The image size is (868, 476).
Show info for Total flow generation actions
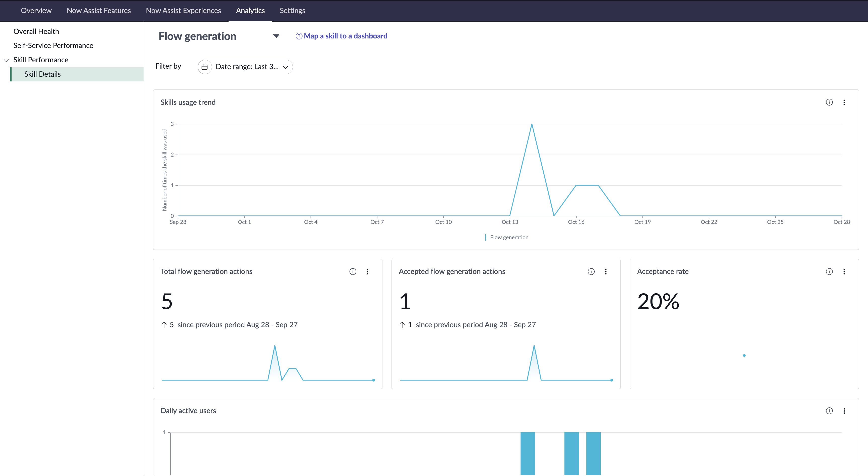coord(353,271)
